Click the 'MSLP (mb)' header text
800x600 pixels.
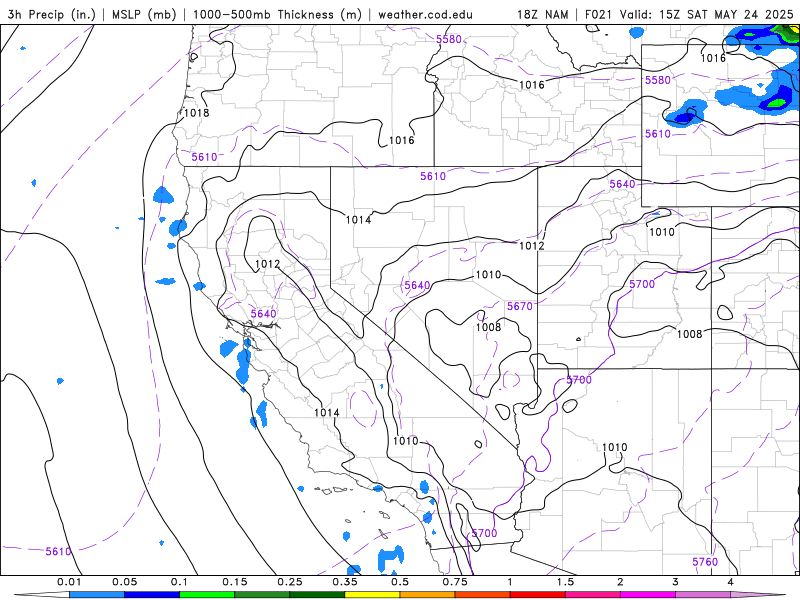[x=144, y=15]
